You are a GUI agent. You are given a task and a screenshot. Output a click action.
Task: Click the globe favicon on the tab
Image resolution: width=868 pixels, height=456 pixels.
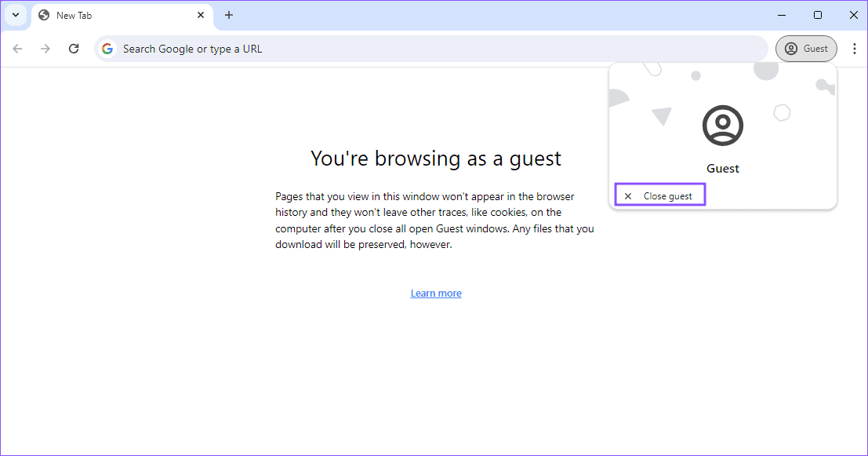44,16
